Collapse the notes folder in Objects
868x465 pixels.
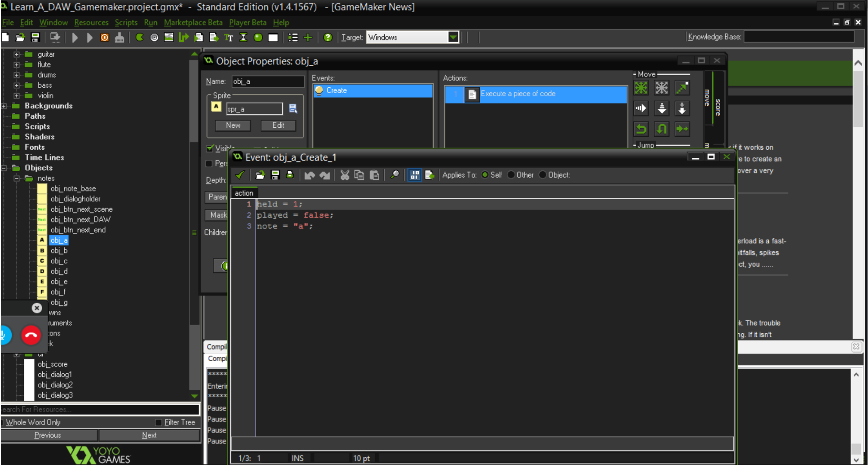tap(17, 179)
